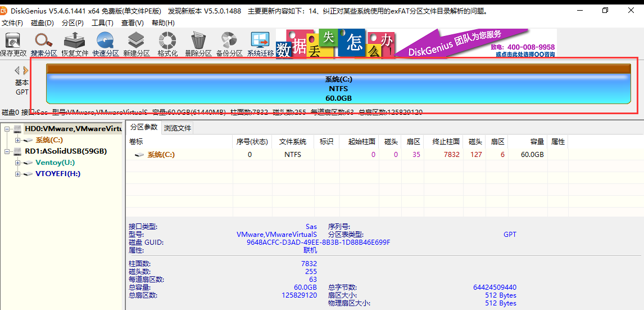Expand the VTOYEFI(H:) partition node
This screenshot has height=310, width=644.
(x=18, y=174)
